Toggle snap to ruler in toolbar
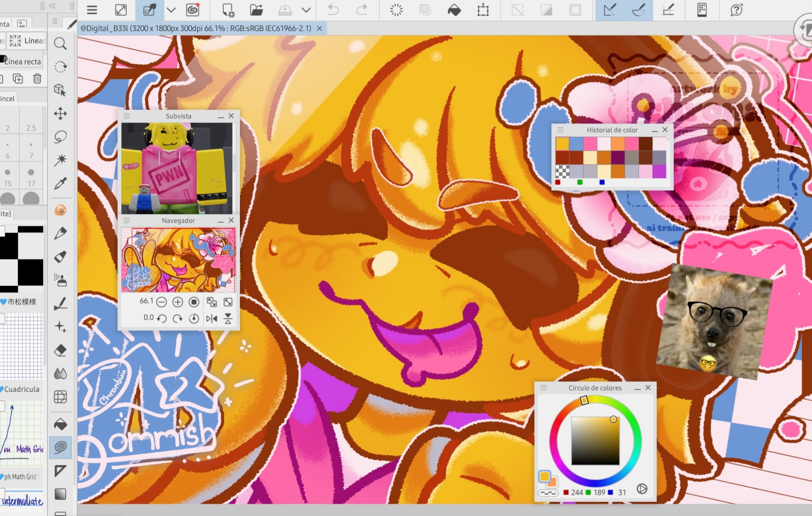The image size is (812, 516). pyautogui.click(x=609, y=10)
